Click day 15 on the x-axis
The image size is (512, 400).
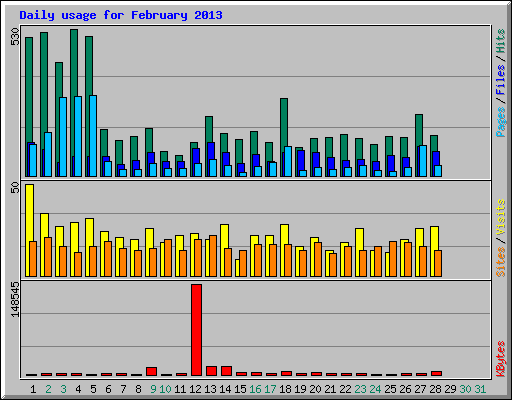[x=240, y=389]
